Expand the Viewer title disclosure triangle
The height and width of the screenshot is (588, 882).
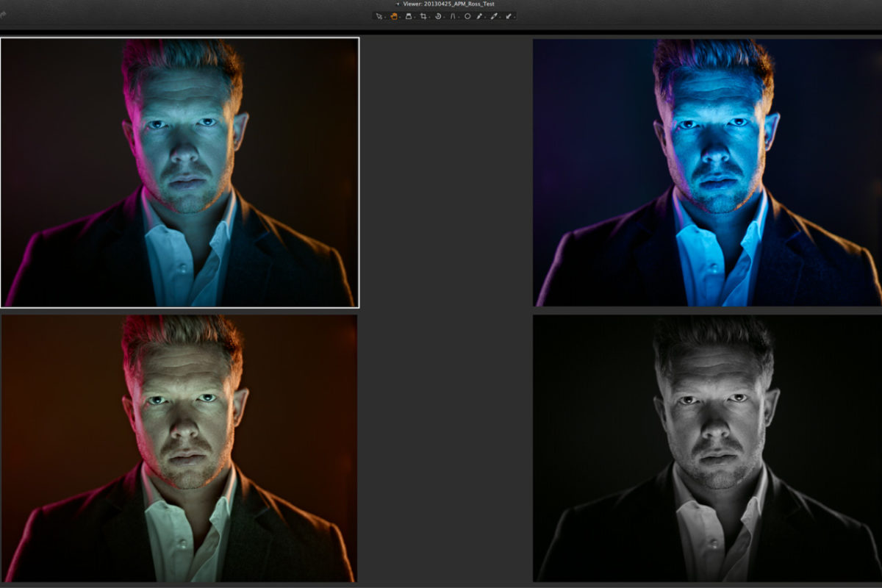click(x=397, y=4)
